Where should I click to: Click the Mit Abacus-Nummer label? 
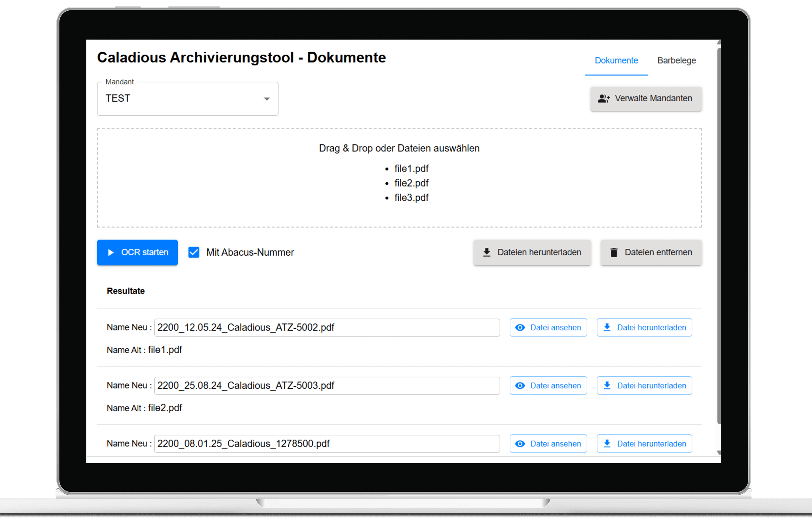[250, 253]
